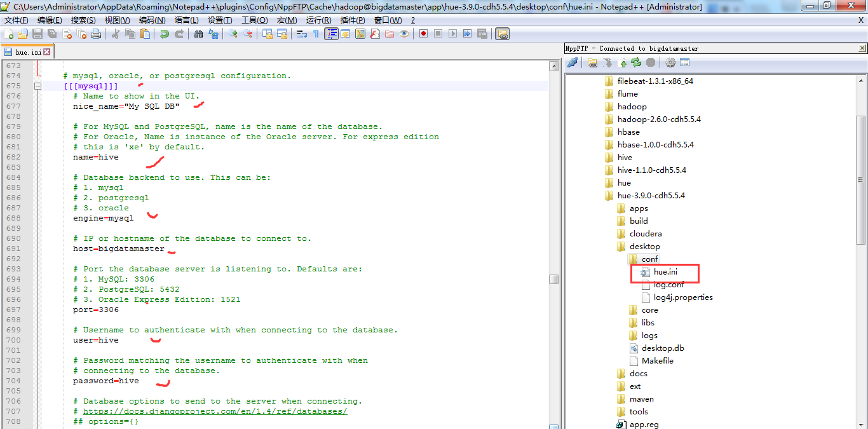
Task: Click the Zoom In magnifier icon
Action: coord(233,34)
